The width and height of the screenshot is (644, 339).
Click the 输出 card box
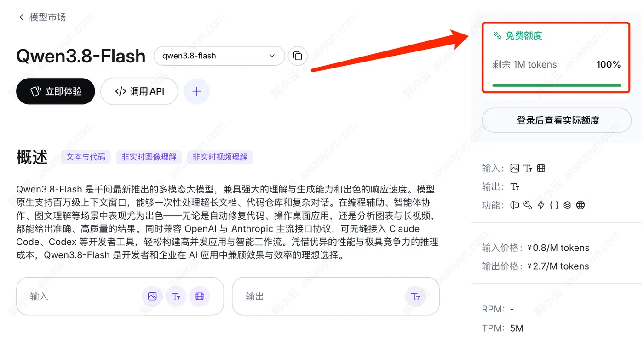click(336, 296)
